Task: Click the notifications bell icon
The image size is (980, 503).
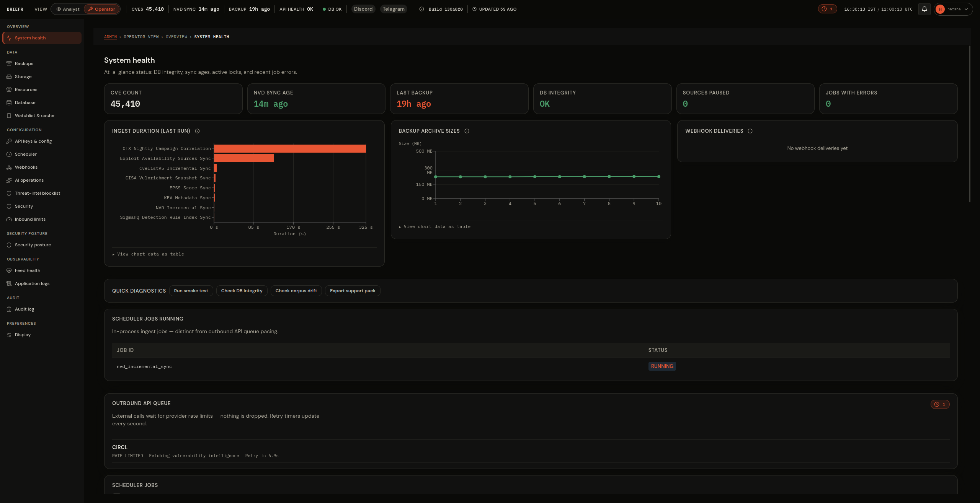Action: click(x=924, y=9)
